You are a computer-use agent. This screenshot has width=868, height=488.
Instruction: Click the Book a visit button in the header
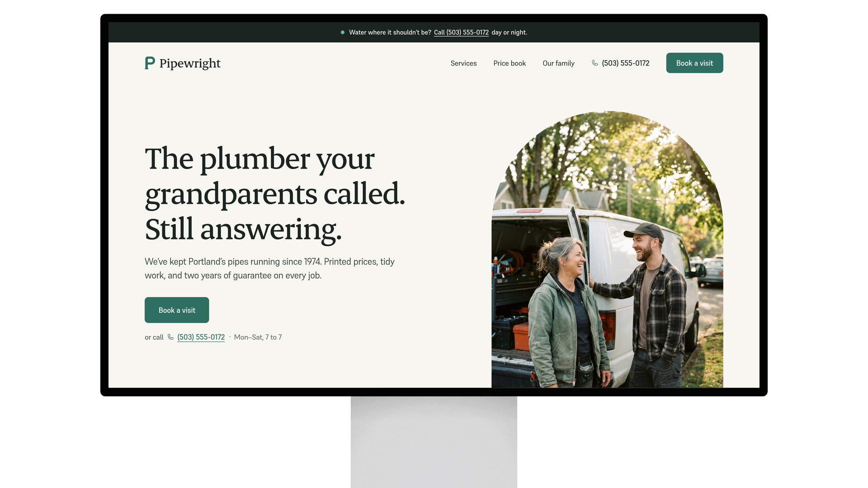[694, 63]
